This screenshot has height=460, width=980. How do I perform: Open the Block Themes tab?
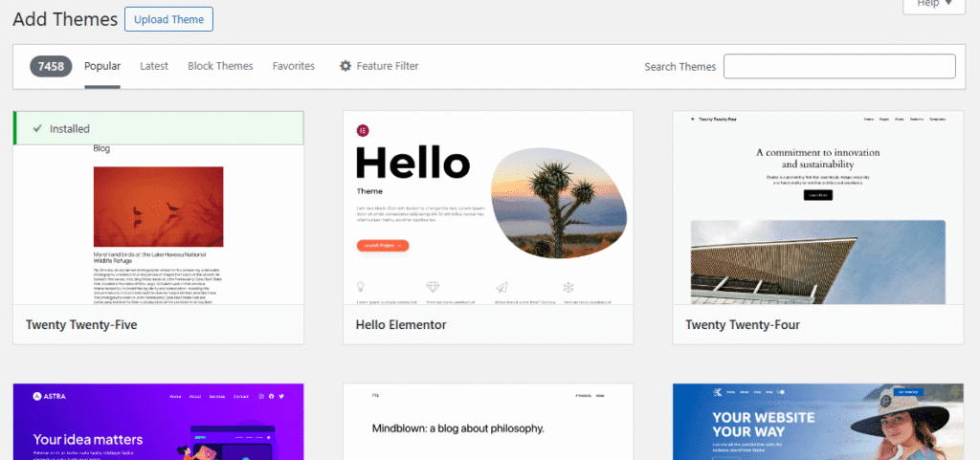point(220,66)
